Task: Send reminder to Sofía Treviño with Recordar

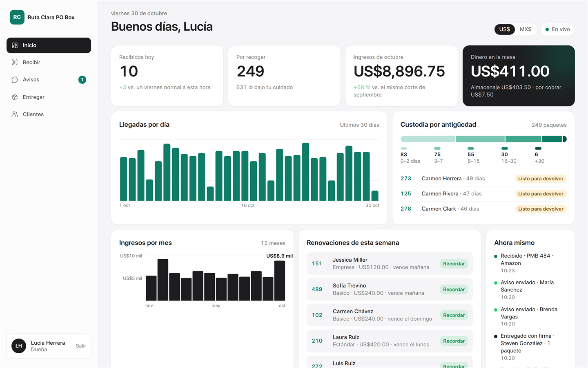Action: pos(454,289)
